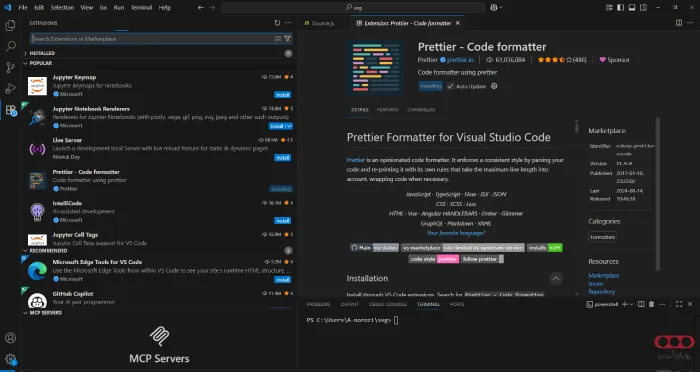Open the Run and Debug view
Image resolution: width=700 pixels, height=372 pixels.
(10, 88)
